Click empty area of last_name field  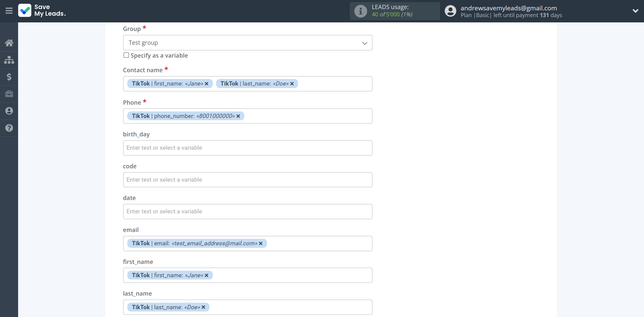(x=291, y=307)
